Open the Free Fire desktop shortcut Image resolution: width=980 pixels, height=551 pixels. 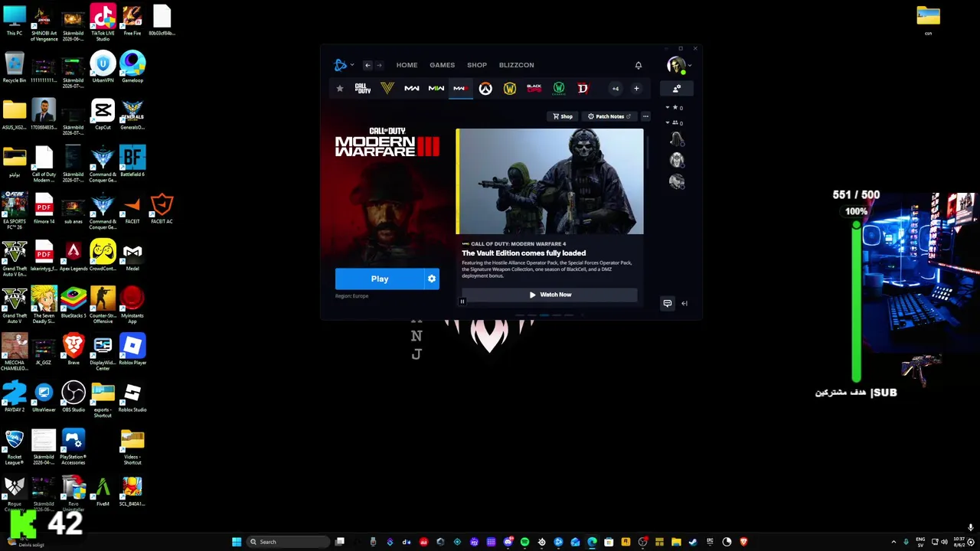[132, 20]
